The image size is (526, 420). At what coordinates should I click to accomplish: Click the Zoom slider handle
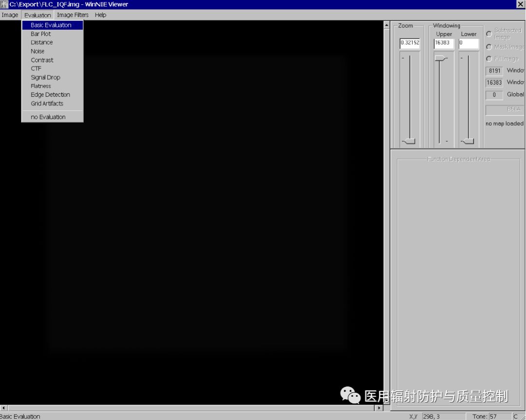[x=409, y=141]
